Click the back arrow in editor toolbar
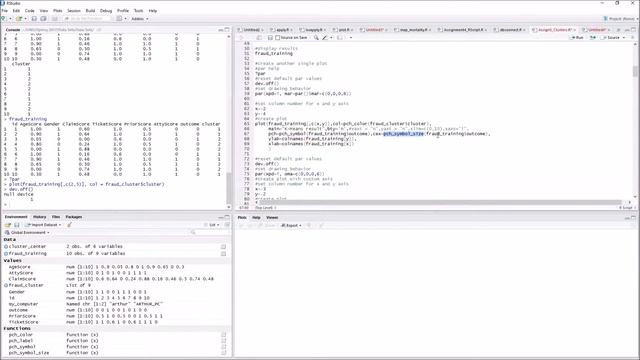This screenshot has height=360, width=640. pos(241,38)
